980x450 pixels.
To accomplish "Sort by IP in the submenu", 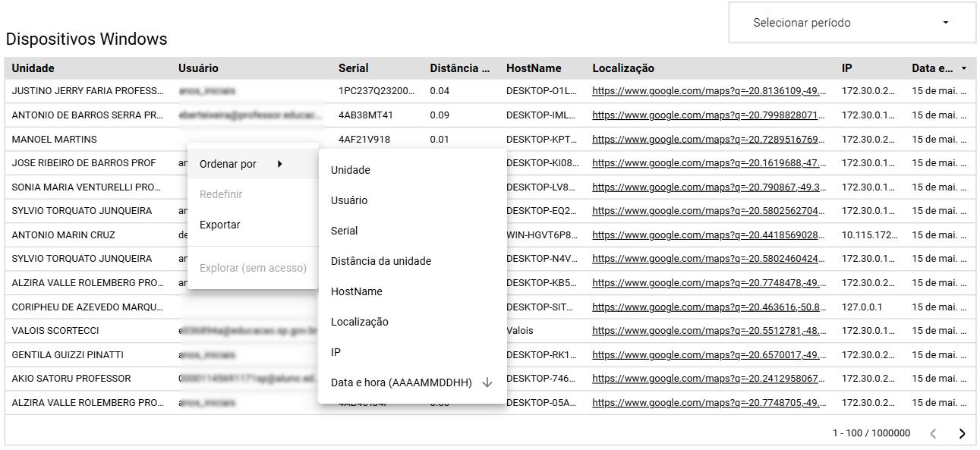I will 412,352.
